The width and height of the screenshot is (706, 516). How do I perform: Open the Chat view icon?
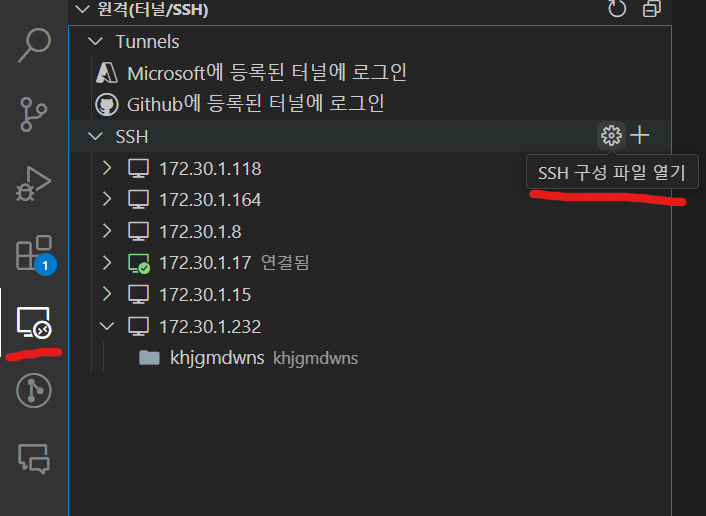(34, 458)
